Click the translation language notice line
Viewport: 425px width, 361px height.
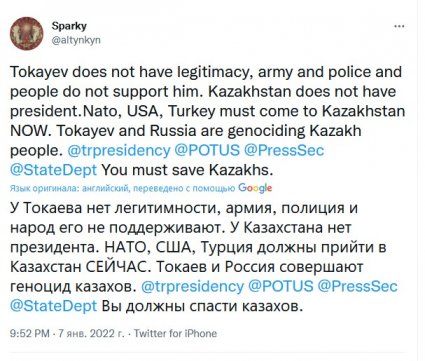[x=141, y=189]
